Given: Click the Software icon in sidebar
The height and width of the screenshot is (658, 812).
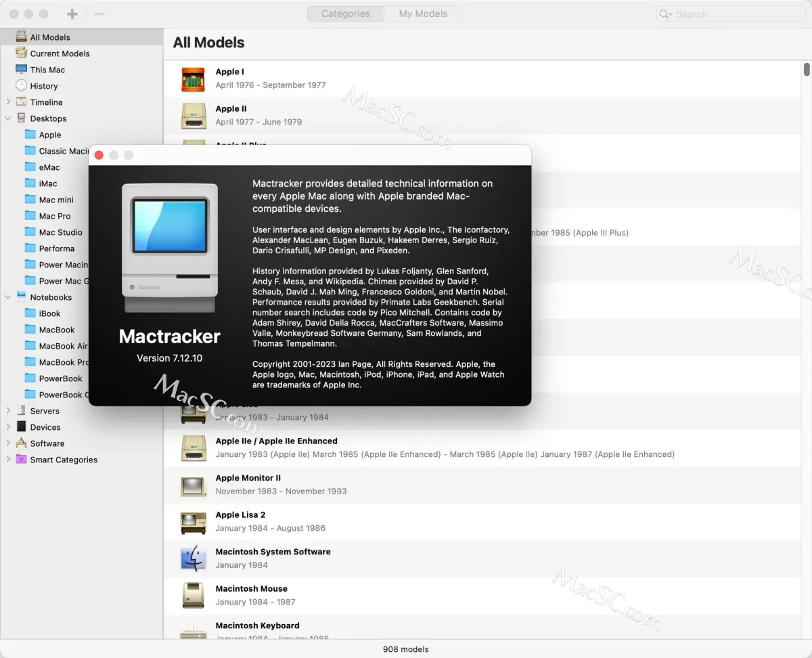Looking at the screenshot, I should tap(21, 443).
